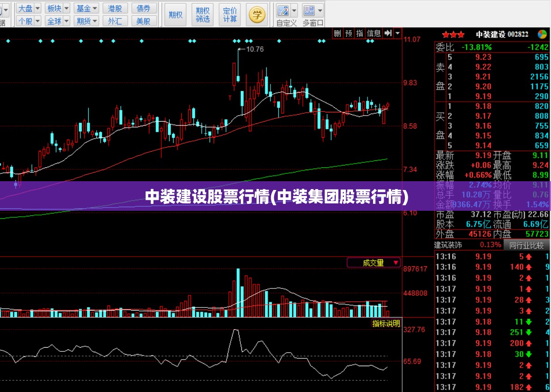The width and height of the screenshot is (551, 392).
Task: Expand the chart toolbar dropdown arrow
Action: coord(398,33)
